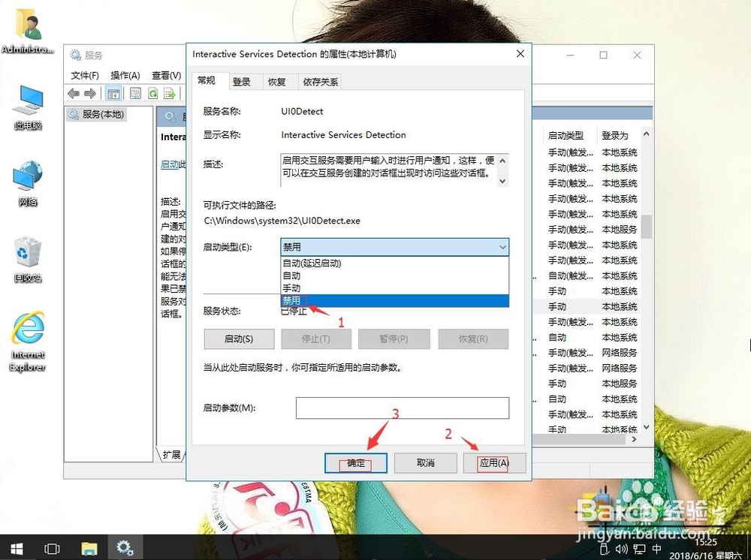Select the Internet Explorer desktop icon
751x560 pixels.
(28, 342)
